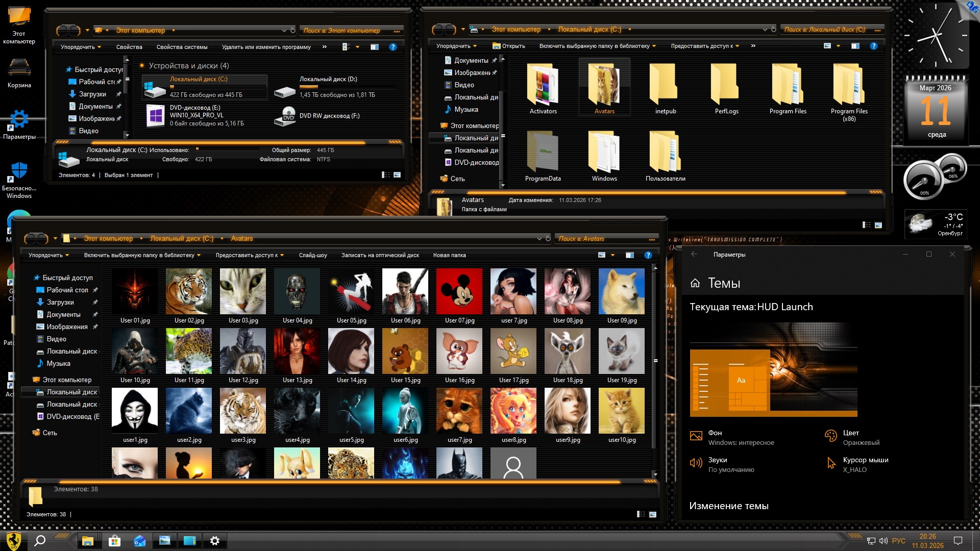Click the Help icon in Avatars window
Viewport: 980px width, 551px height.
tap(648, 255)
